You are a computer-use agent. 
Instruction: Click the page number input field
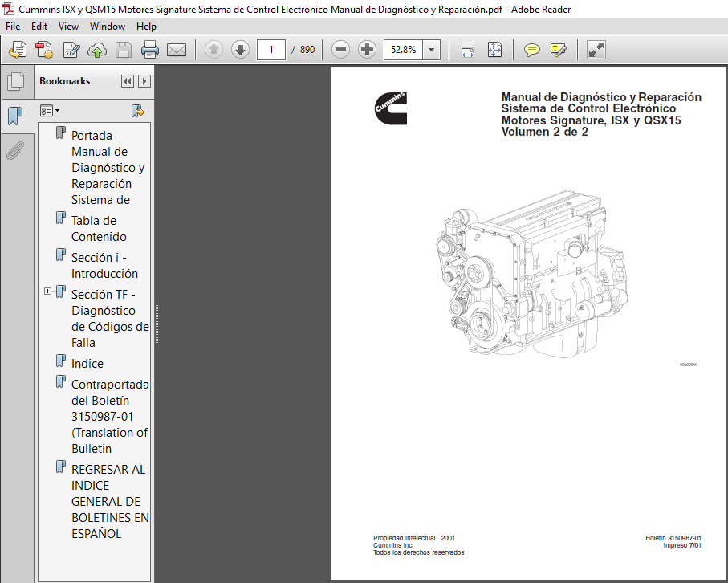(271, 50)
